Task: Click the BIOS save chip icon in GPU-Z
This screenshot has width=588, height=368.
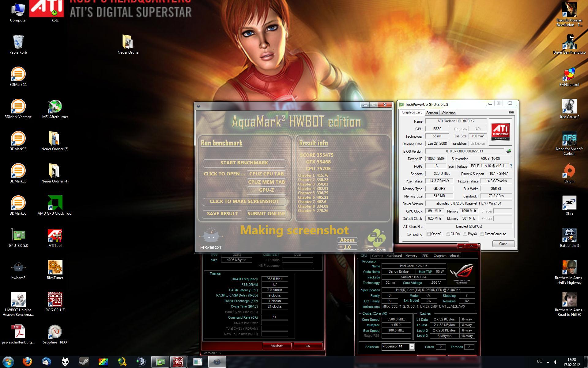Action: pos(509,151)
